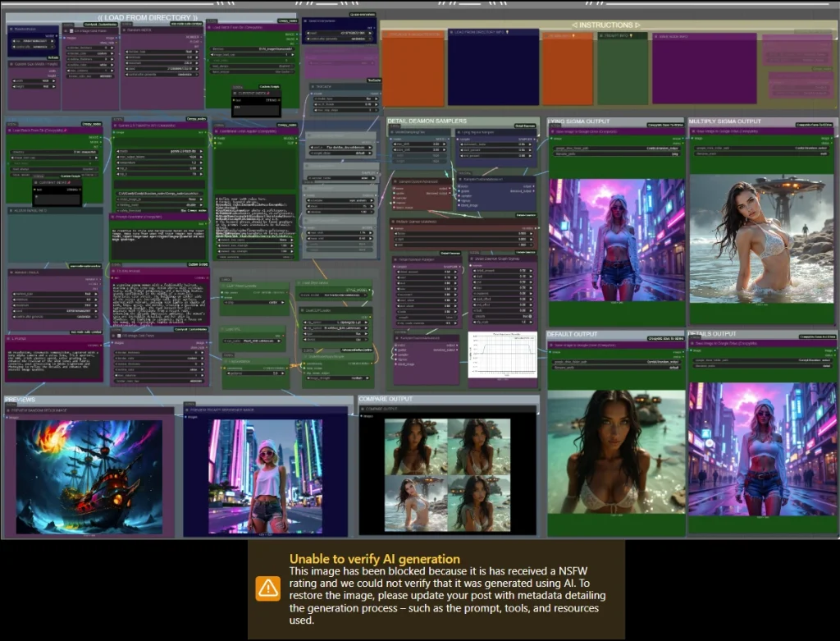Select the LOAD FROM DIRECTORY group title
Screen dimensions: 840x641
pyautogui.click(x=148, y=18)
